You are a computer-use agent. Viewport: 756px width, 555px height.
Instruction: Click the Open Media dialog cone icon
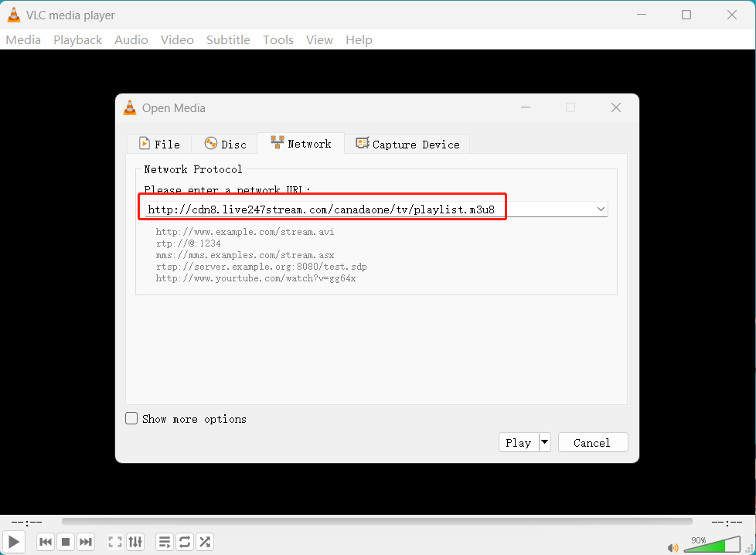click(130, 107)
